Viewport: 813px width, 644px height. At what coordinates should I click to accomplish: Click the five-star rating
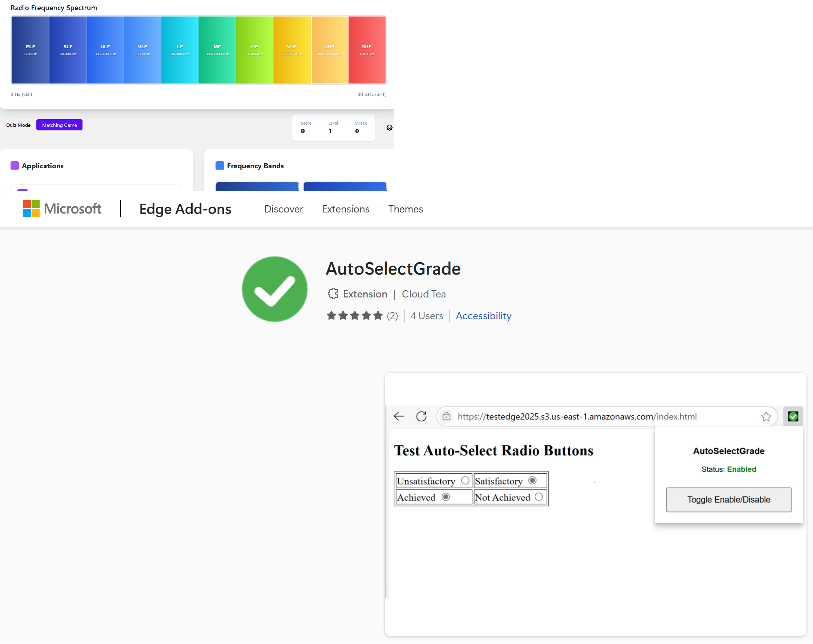pos(355,315)
